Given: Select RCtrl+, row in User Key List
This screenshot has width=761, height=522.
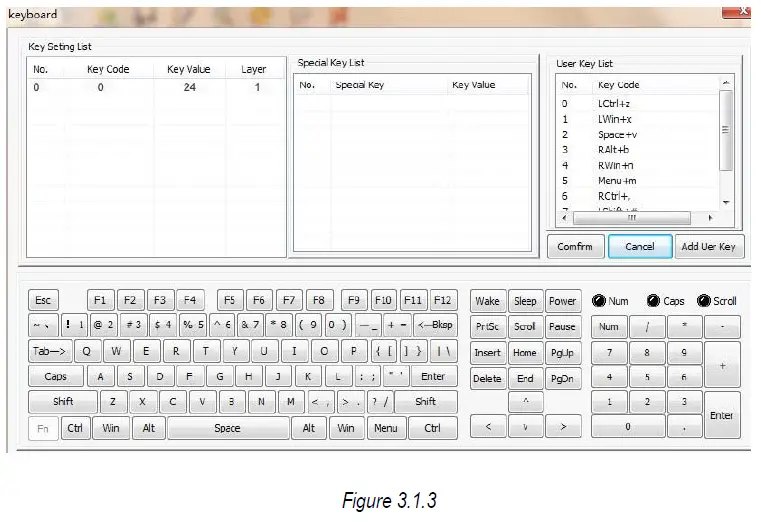Looking at the screenshot, I should pos(638,196).
